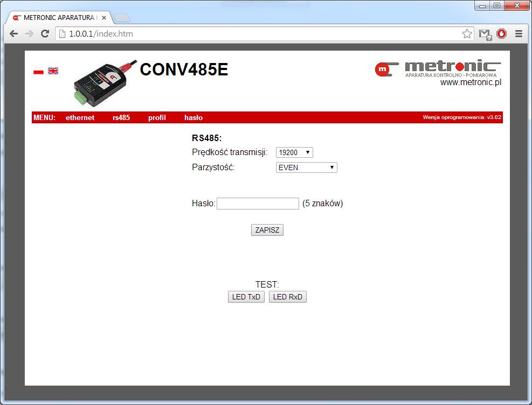Open the red stop-hand blocker extension
This screenshot has height=405, width=532.
[501, 33]
